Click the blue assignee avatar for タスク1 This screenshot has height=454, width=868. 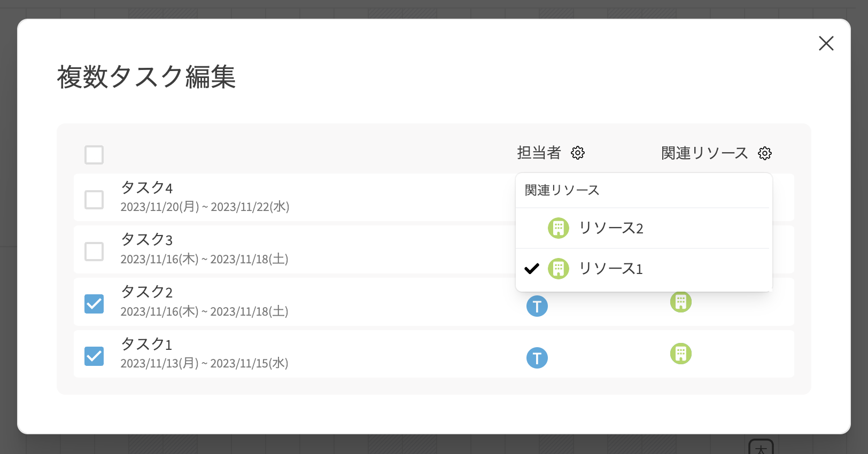[x=537, y=358]
